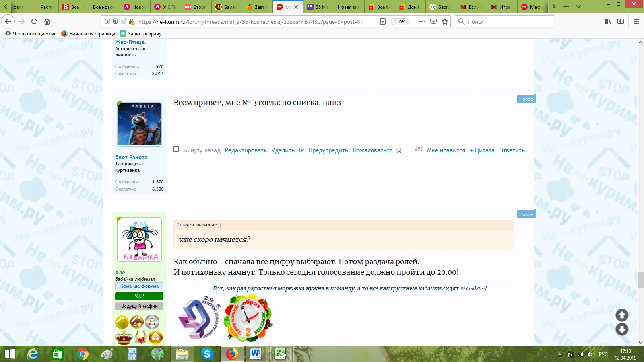Viewport: 644px width, 362px height.
Task: Report post with Пожаловаться
Action: (x=373, y=150)
